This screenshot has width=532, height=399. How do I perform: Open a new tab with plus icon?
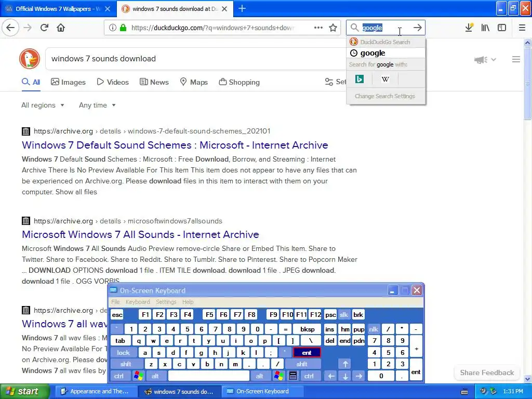(x=242, y=8)
